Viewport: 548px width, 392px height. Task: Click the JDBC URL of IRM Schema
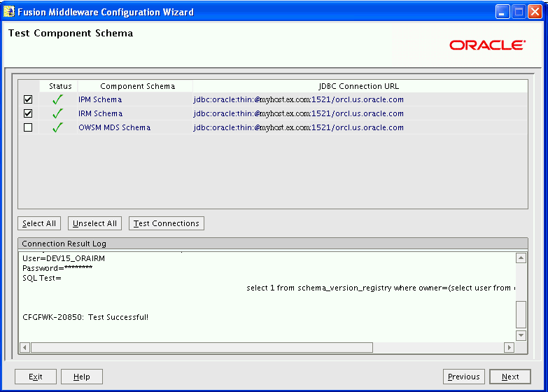(x=298, y=113)
